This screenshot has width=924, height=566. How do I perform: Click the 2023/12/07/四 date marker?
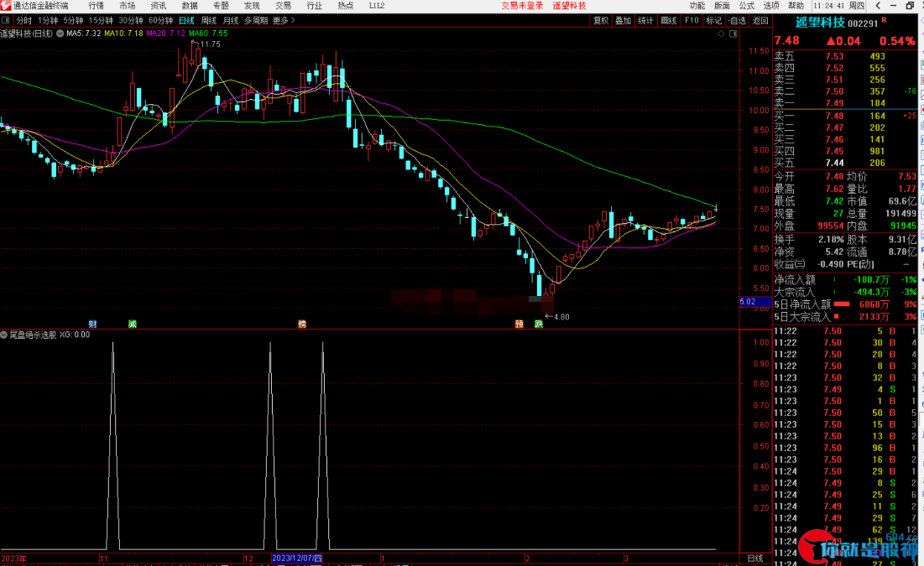click(297, 558)
